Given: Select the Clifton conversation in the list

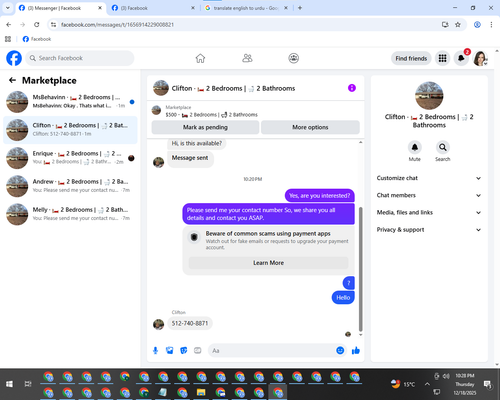Looking at the screenshot, I should coord(70,130).
